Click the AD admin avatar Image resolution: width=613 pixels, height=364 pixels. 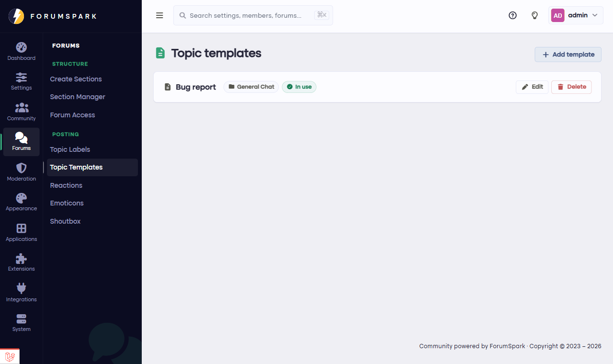tap(558, 15)
